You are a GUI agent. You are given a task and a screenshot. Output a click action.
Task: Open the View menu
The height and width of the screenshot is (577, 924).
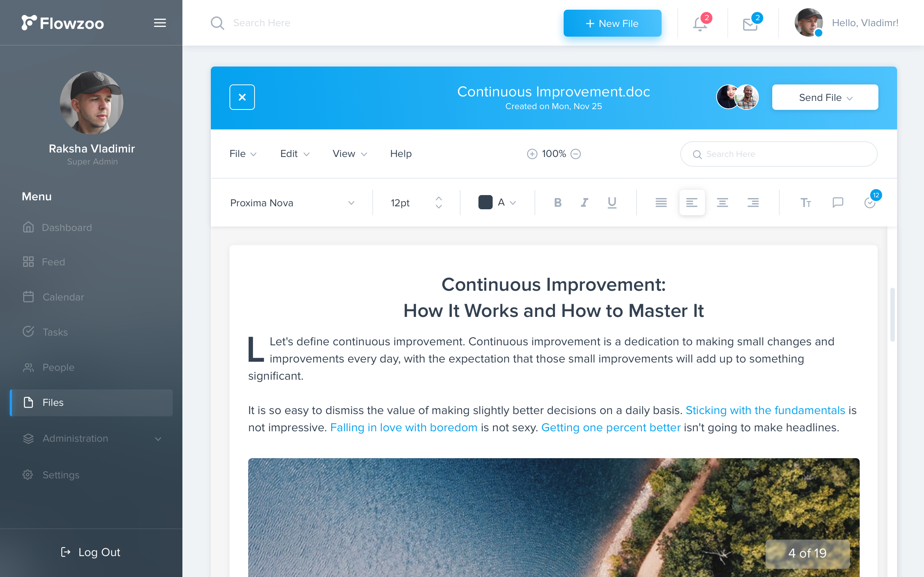click(349, 154)
